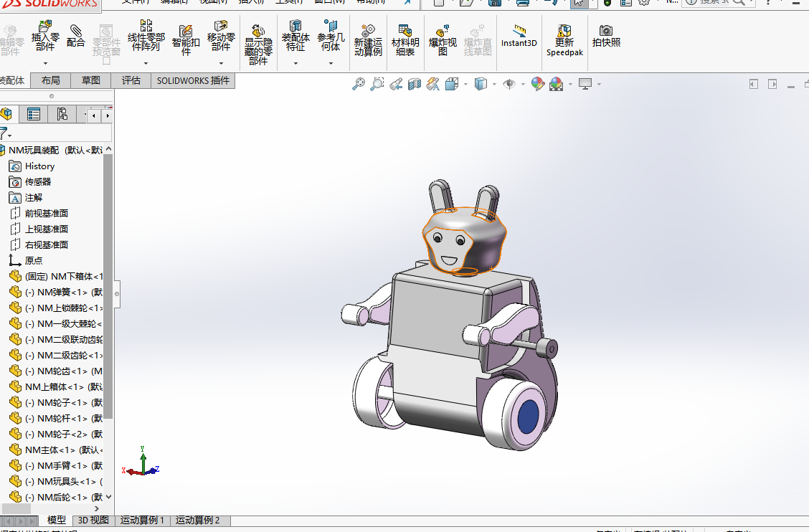Screen dimensions: 809x532
Task: Select 原点 (Origin) in the tree
Action: tap(26, 260)
